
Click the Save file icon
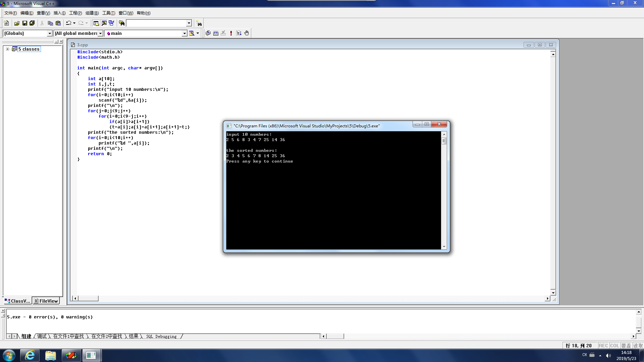pos(24,23)
